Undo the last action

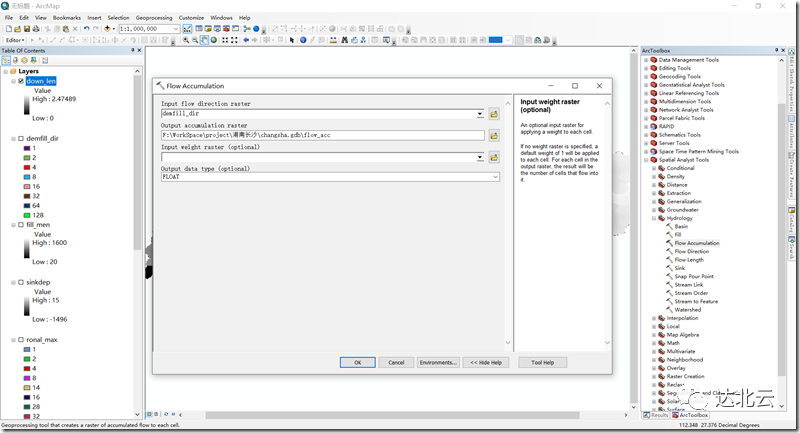pos(86,29)
